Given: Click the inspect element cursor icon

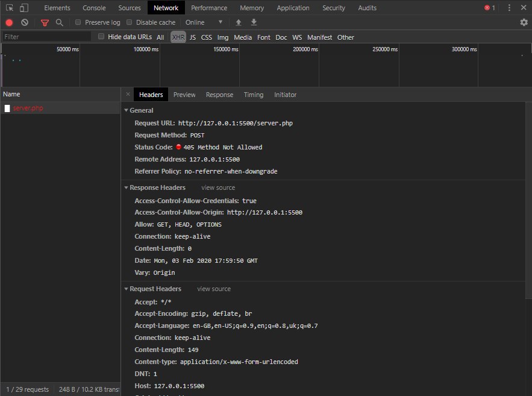Looking at the screenshot, I should click(x=10, y=8).
